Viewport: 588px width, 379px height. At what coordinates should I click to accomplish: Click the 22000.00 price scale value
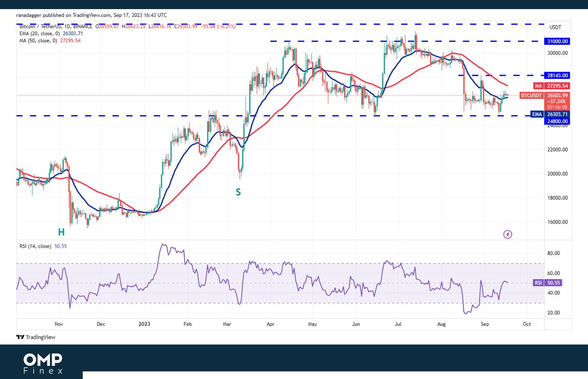click(x=557, y=150)
